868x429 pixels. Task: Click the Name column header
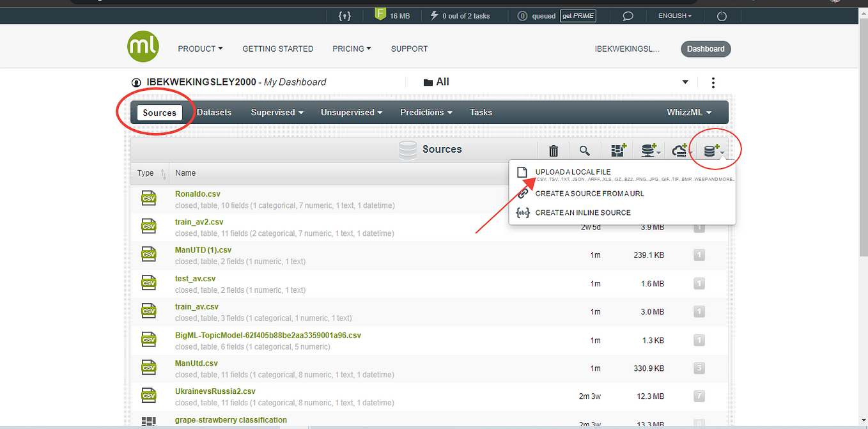[185, 173]
